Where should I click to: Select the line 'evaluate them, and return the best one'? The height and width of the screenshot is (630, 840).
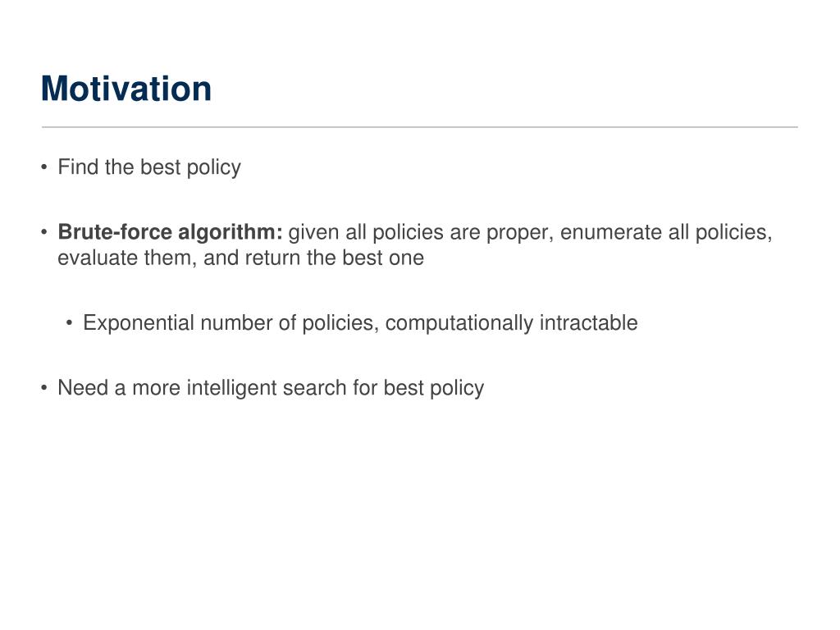pos(241,258)
